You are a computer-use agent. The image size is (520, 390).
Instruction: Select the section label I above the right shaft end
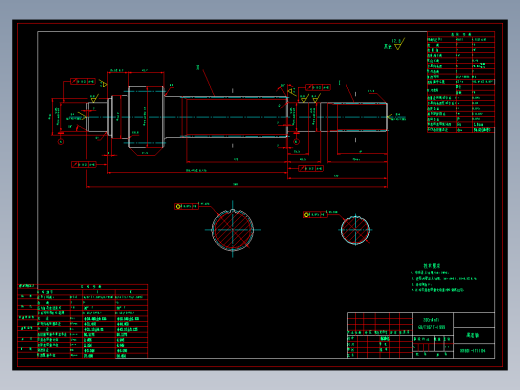pos(339,83)
